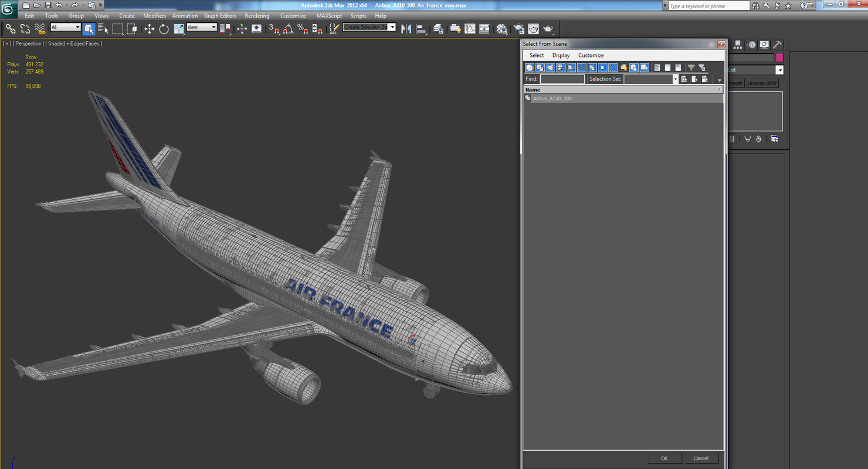Toggle Display Geometry filter in dialog

click(x=530, y=68)
